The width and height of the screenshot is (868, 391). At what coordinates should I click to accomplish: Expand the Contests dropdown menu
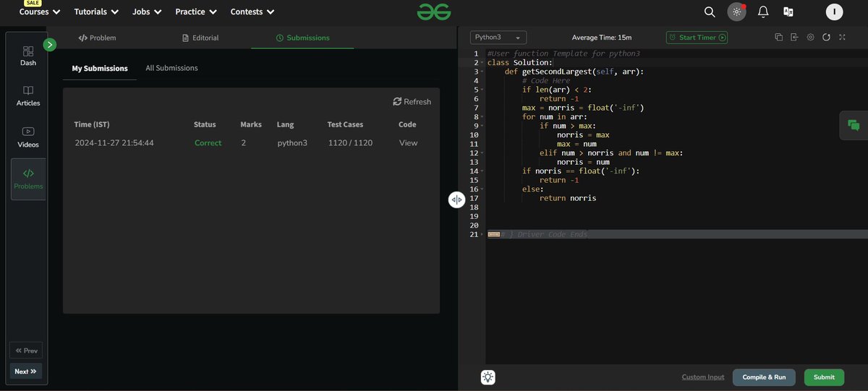252,12
